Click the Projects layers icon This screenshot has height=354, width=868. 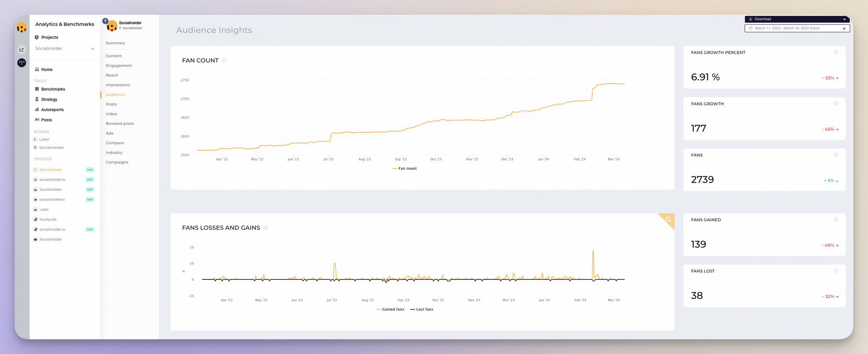(x=37, y=37)
